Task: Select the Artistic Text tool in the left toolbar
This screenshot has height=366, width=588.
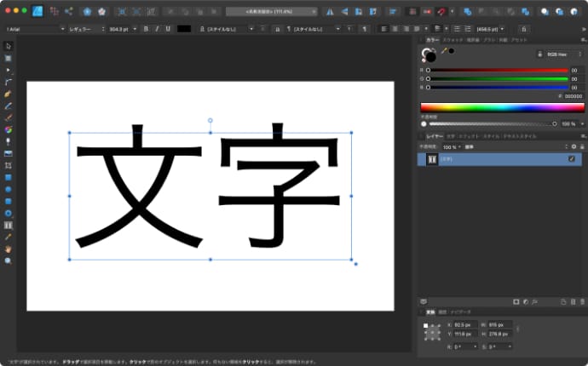Action: (9, 225)
